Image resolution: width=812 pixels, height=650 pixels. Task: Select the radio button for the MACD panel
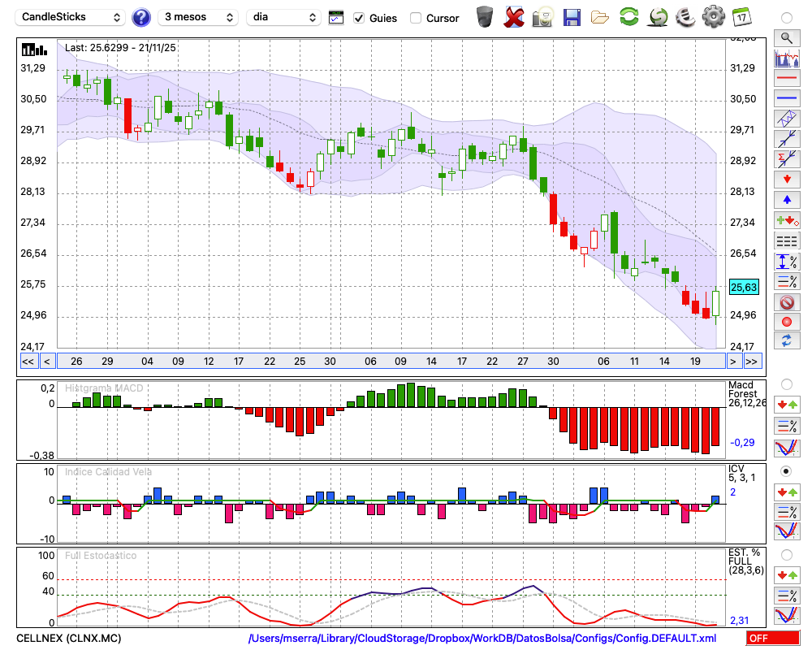pos(787,384)
